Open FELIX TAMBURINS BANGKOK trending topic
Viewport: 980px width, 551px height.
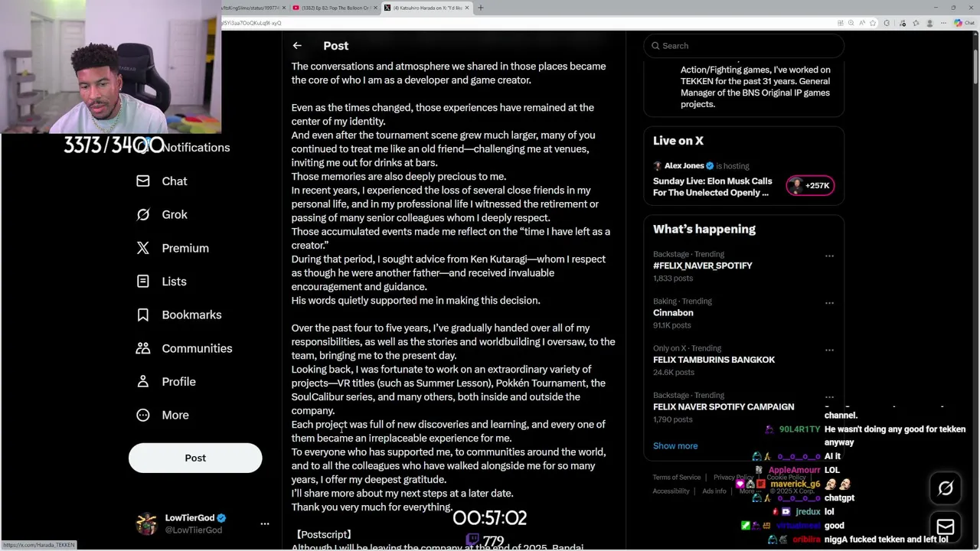[x=714, y=360]
